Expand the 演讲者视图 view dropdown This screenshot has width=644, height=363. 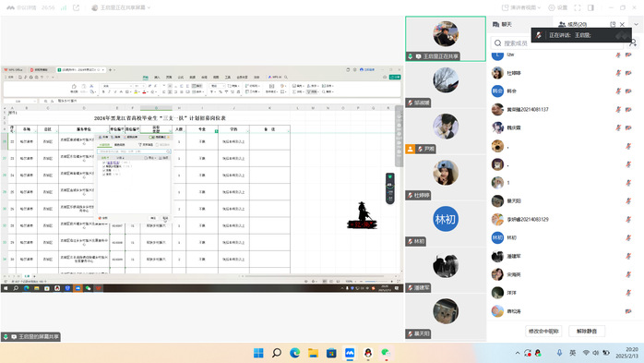(x=521, y=7)
